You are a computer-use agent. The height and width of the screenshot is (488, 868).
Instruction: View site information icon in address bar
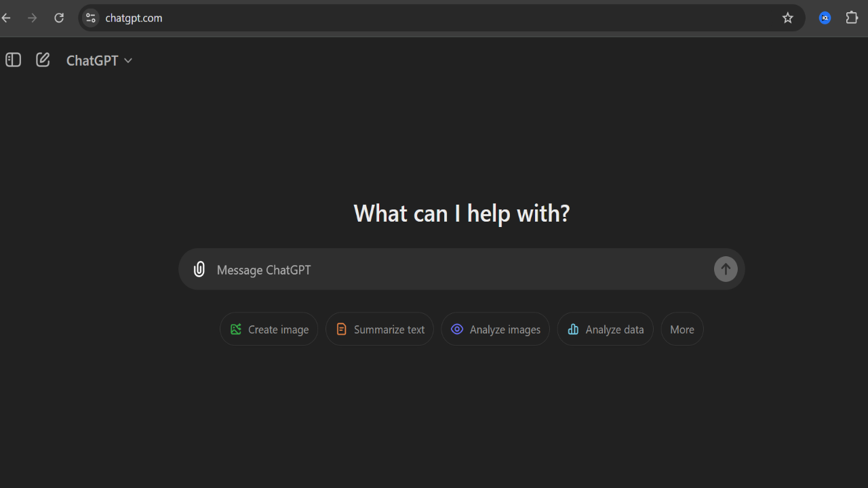[x=91, y=18]
